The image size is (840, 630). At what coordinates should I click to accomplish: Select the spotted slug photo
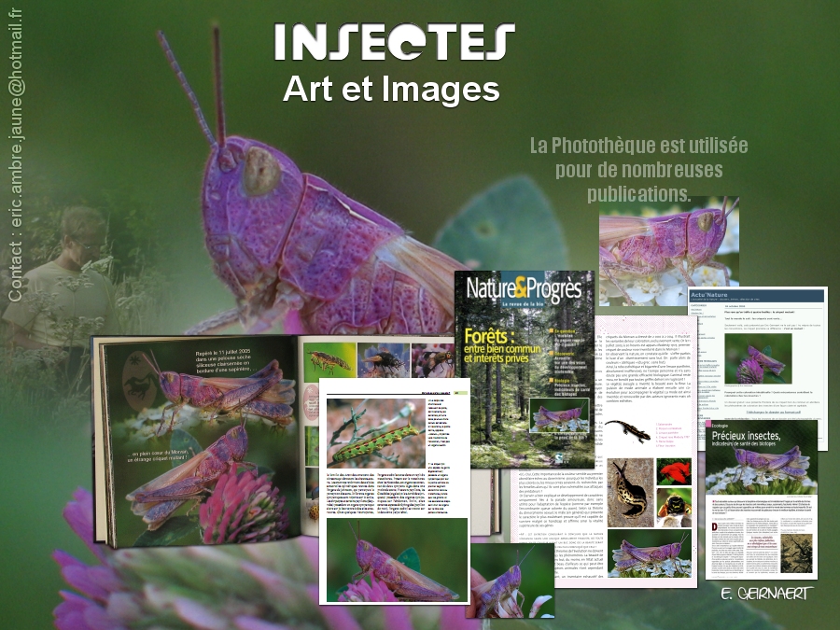point(630,492)
